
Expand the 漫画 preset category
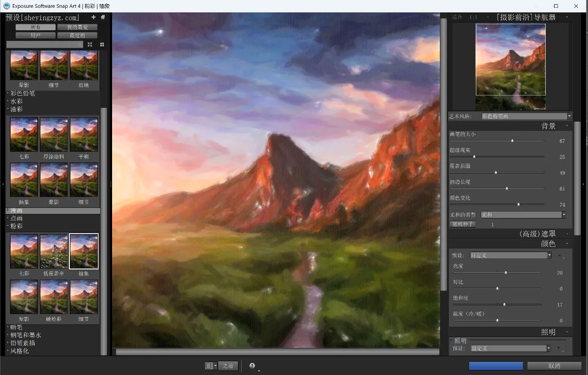pyautogui.click(x=17, y=211)
